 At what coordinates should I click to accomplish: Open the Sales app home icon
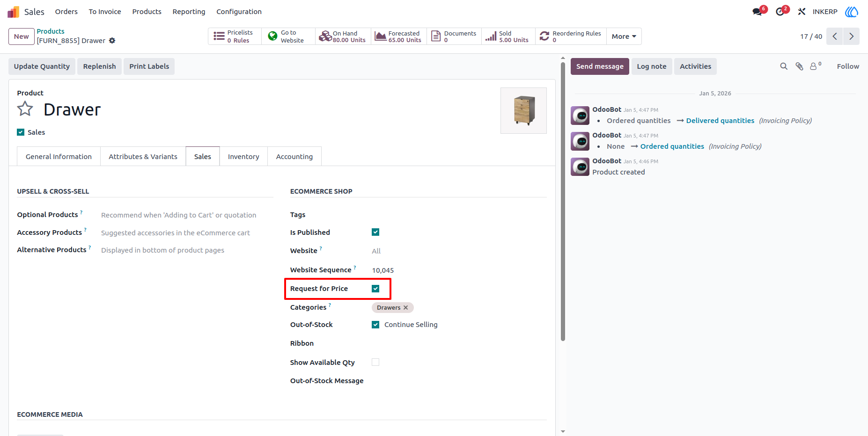click(x=13, y=12)
